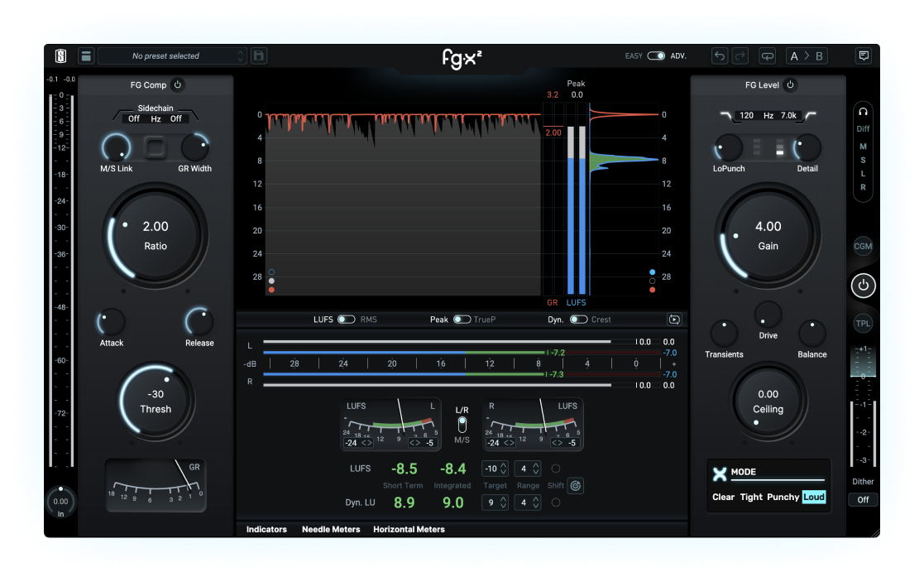Select Loud mode

(814, 497)
